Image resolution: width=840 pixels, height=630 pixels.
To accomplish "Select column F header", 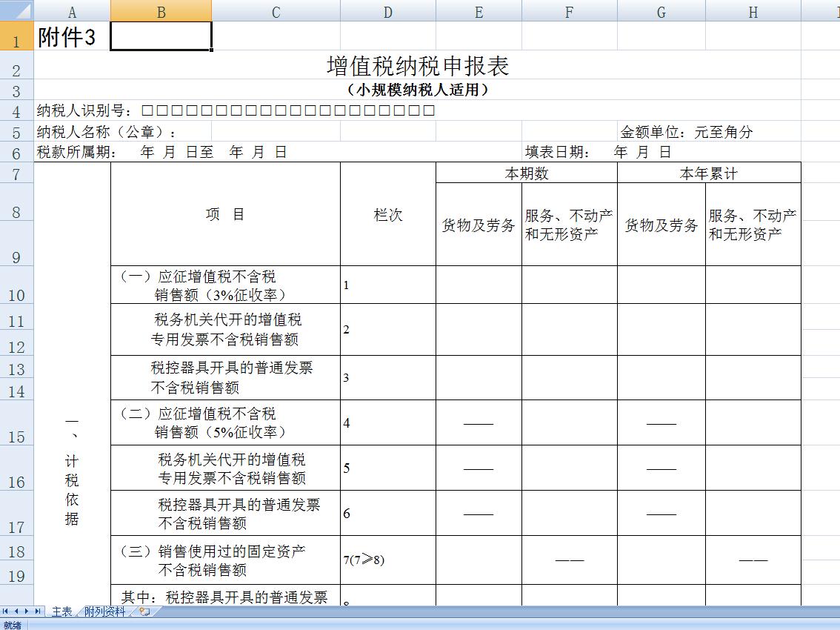I will point(570,11).
